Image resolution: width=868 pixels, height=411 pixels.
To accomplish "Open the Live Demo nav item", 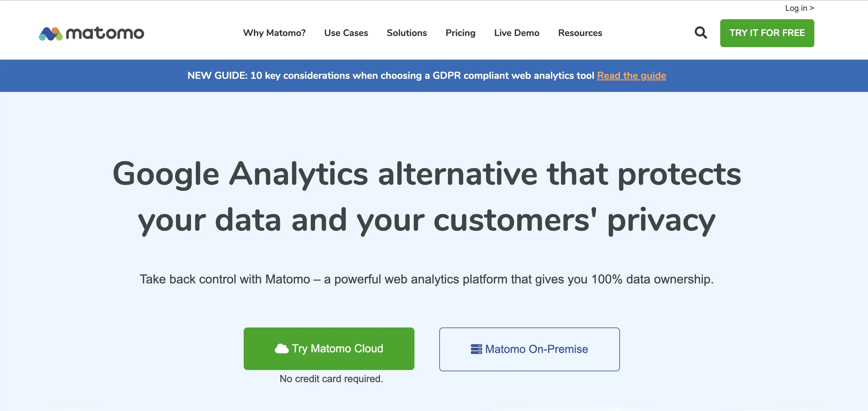I will [x=517, y=33].
